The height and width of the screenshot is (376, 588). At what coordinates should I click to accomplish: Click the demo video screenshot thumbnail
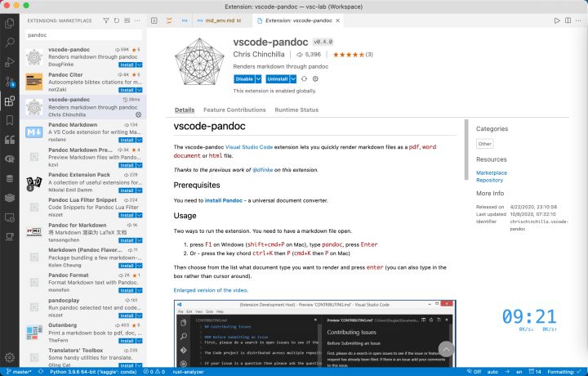click(x=314, y=333)
